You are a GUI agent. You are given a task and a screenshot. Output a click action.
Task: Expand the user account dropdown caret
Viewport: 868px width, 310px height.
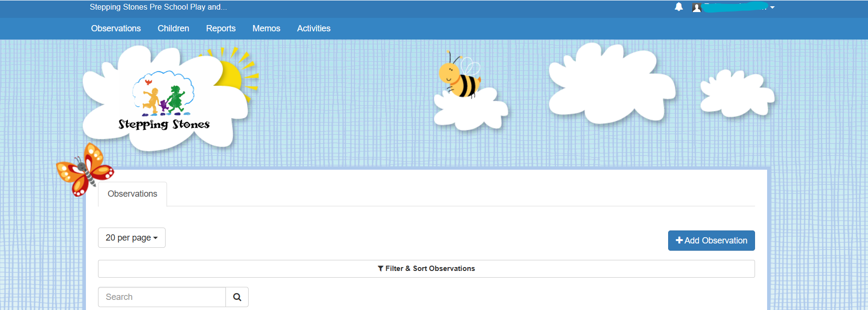coord(772,8)
